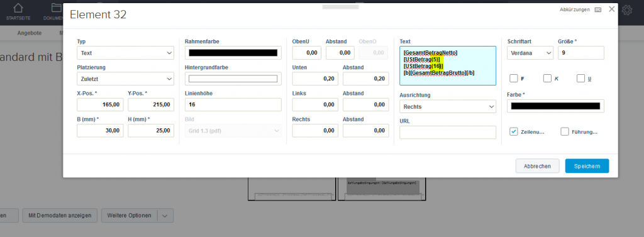Choose a font in Schriftart dropdown
This screenshot has height=237, width=644.
point(530,53)
